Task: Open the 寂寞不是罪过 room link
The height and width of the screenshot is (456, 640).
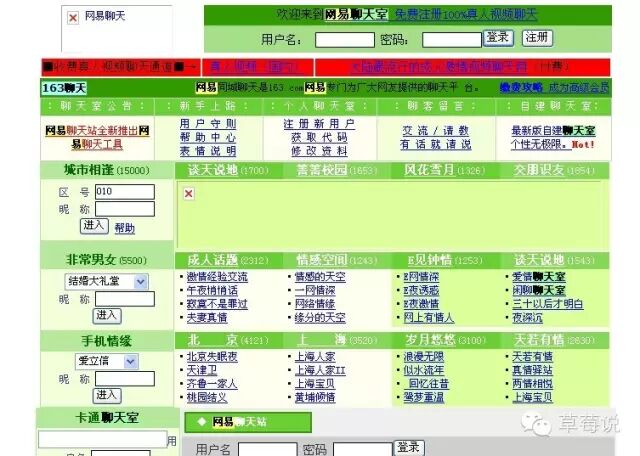Action: (217, 304)
